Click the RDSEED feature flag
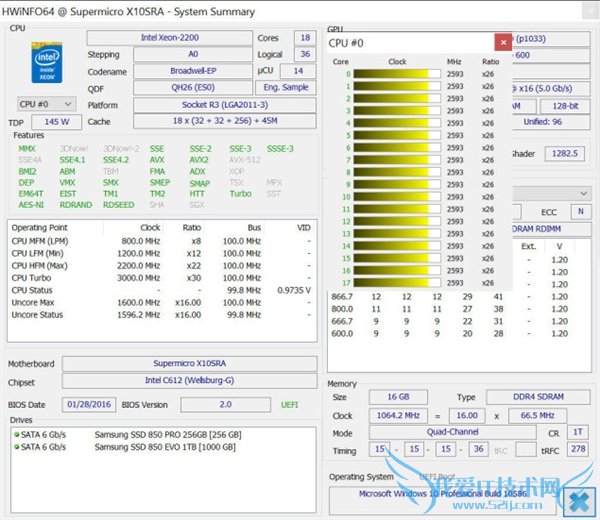The height and width of the screenshot is (520, 600). [x=119, y=205]
